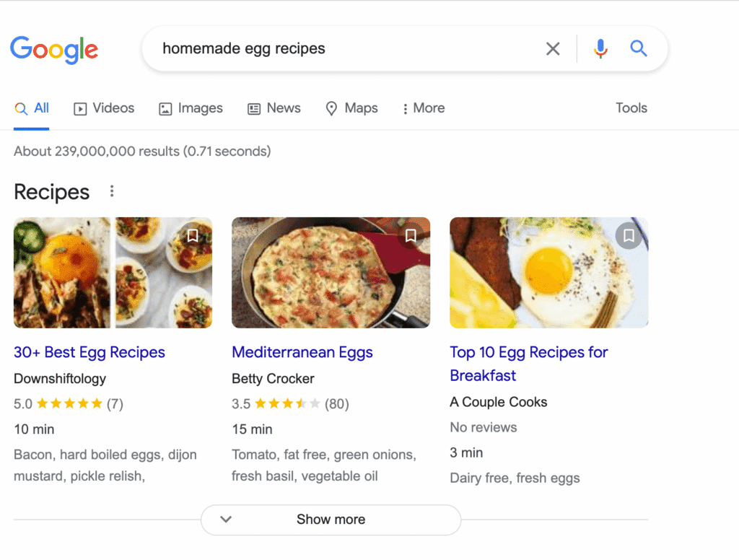The height and width of the screenshot is (560, 739).
Task: Clear the search query using the X icon
Action: click(x=553, y=48)
